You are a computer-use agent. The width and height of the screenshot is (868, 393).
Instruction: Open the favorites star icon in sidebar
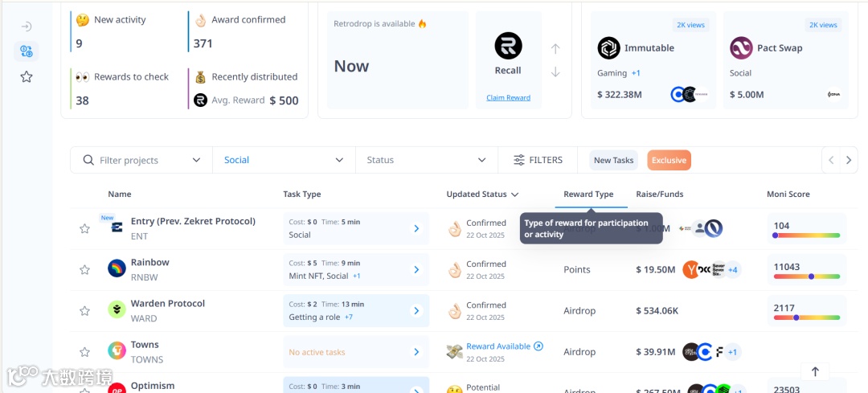tap(27, 77)
